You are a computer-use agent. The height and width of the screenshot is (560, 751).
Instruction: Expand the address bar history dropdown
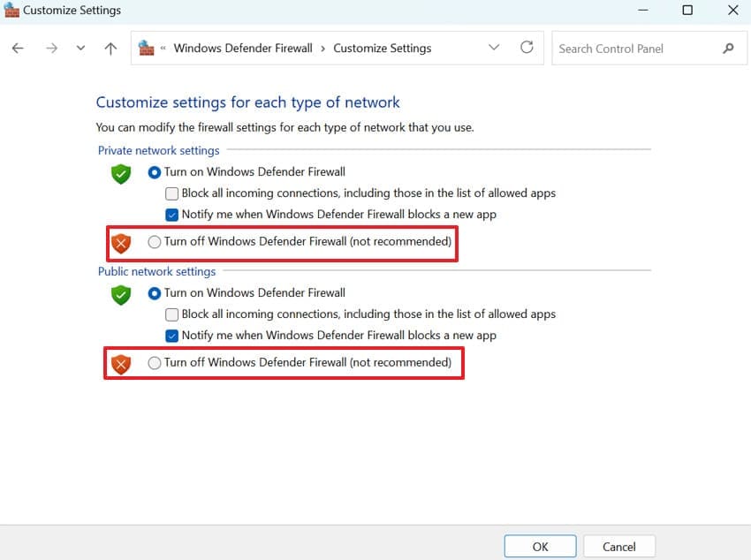tap(494, 48)
